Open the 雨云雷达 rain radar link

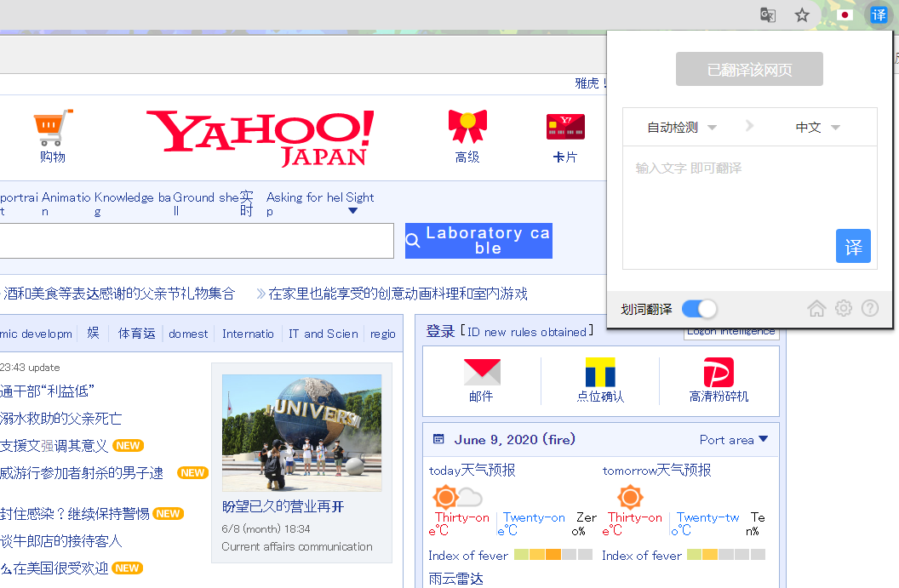(455, 579)
